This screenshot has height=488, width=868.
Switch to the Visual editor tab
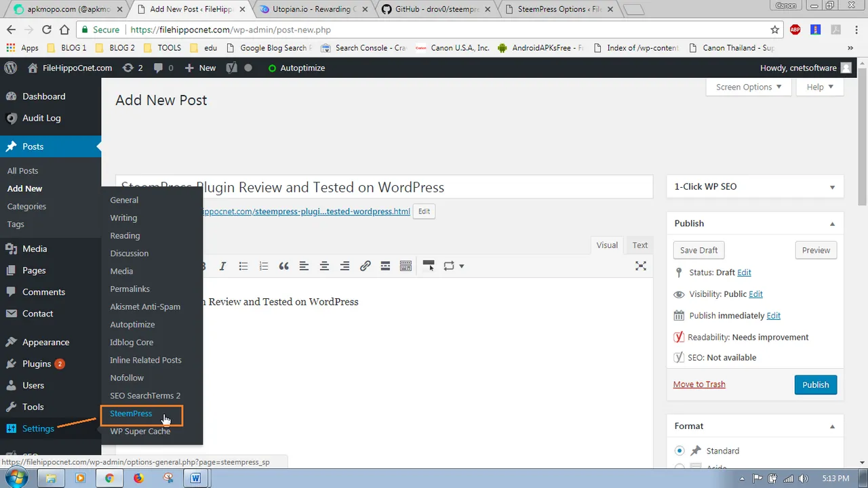607,245
